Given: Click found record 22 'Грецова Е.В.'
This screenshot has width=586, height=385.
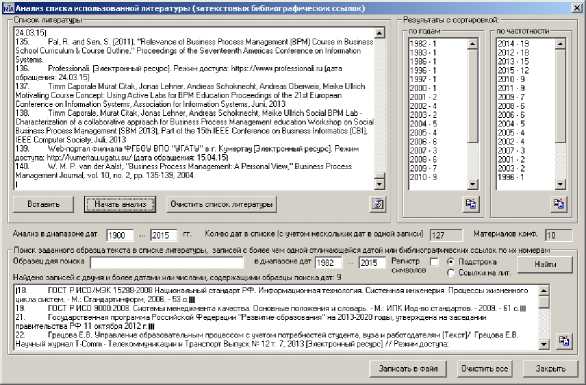Looking at the screenshot, I should pyautogui.click(x=266, y=339).
